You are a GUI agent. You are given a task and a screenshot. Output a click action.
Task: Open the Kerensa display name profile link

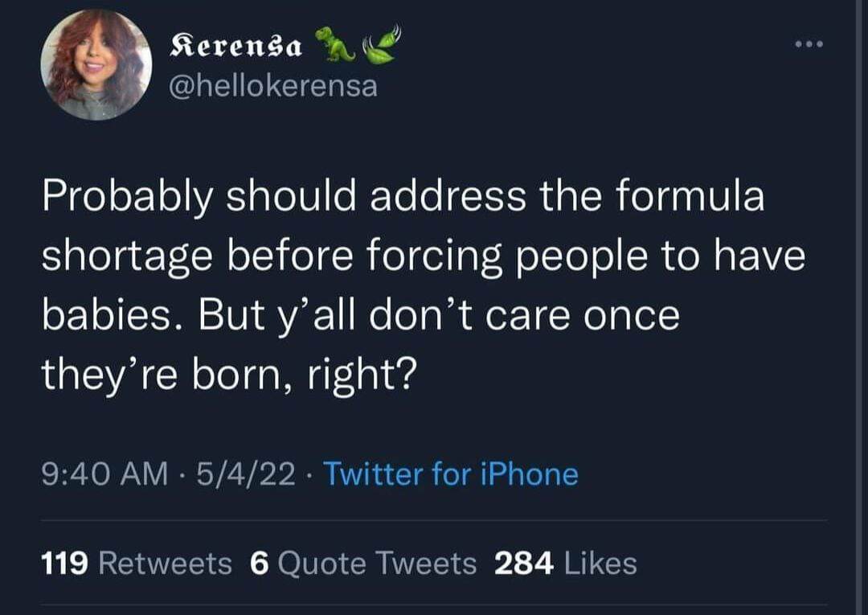[238, 48]
